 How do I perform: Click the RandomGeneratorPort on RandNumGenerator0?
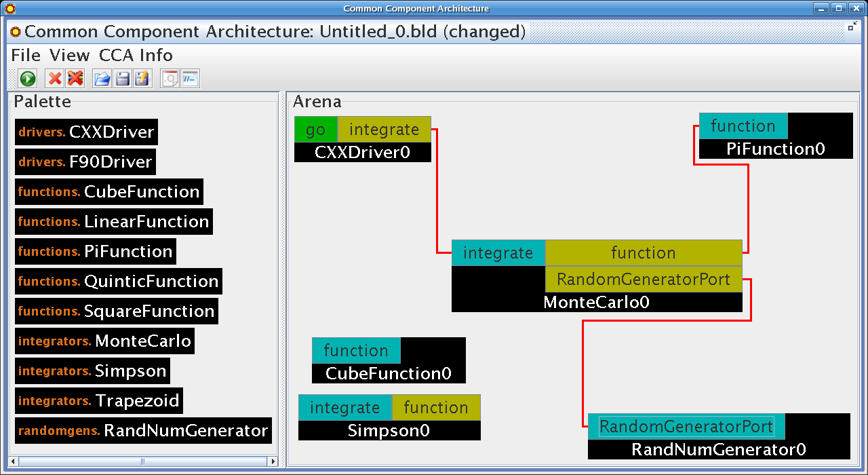point(686,427)
